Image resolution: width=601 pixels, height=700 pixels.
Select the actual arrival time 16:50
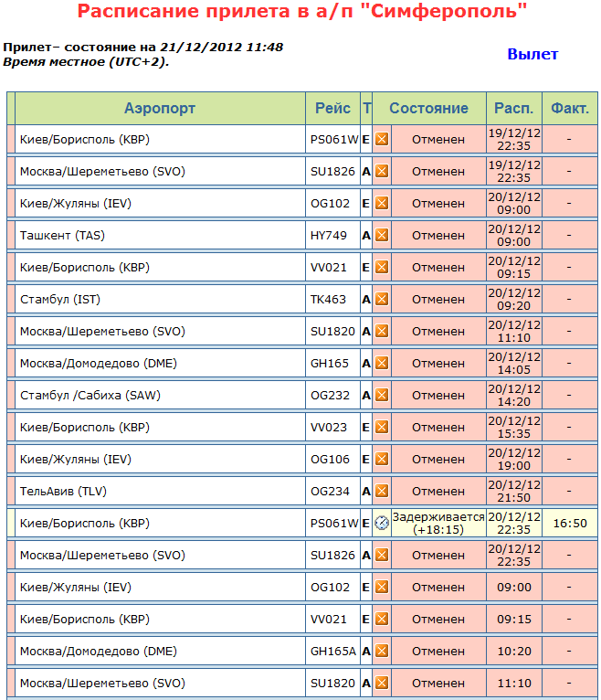[570, 523]
